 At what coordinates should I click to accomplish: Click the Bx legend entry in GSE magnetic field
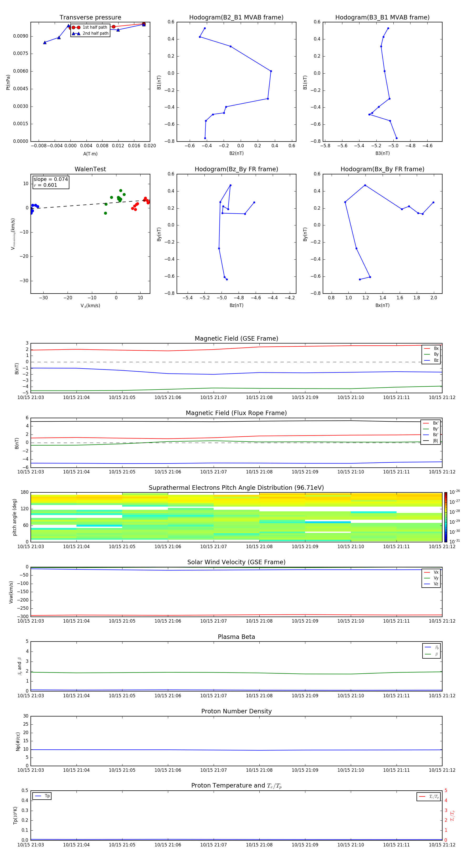pyautogui.click(x=431, y=349)
